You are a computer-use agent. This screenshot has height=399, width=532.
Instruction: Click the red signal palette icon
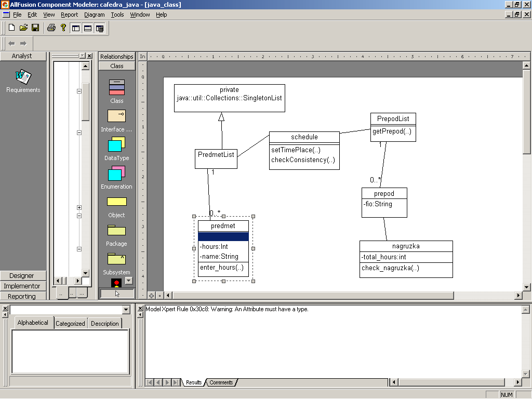pyautogui.click(x=116, y=283)
